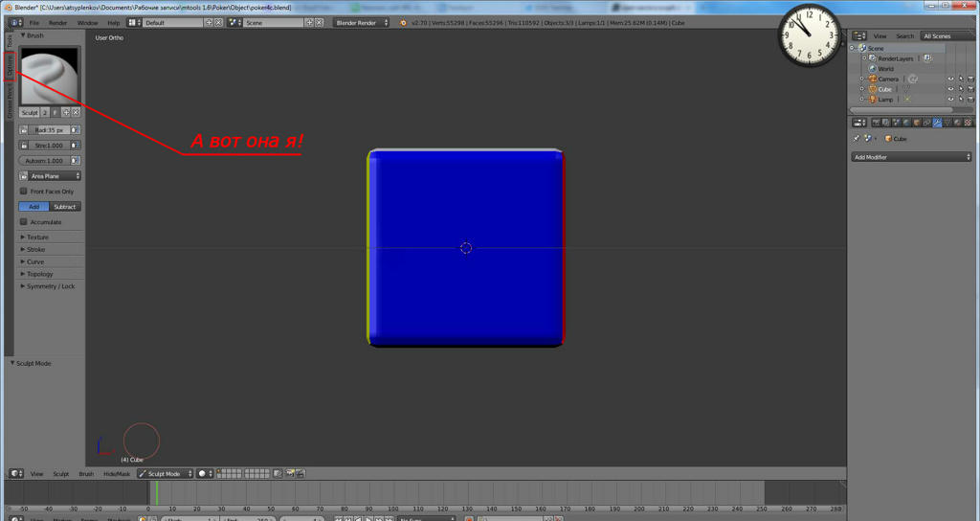
Task: Click the Camera object icon in outliner
Action: coord(871,79)
